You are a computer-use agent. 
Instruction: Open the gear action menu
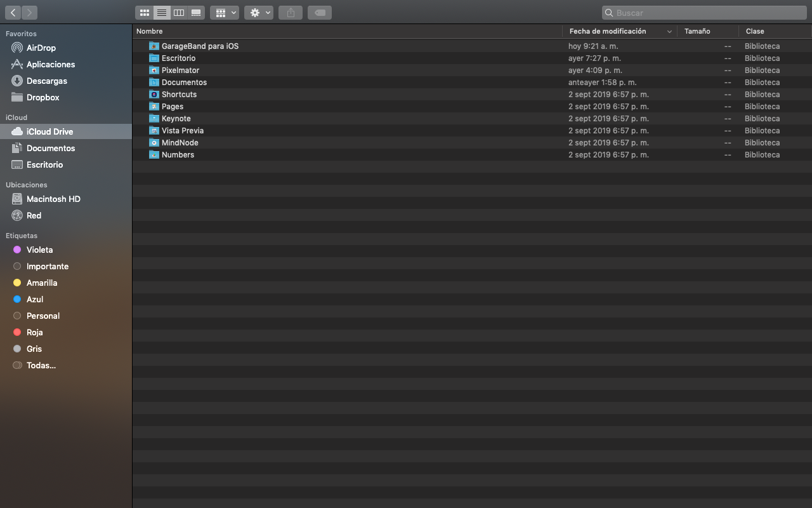coord(259,13)
